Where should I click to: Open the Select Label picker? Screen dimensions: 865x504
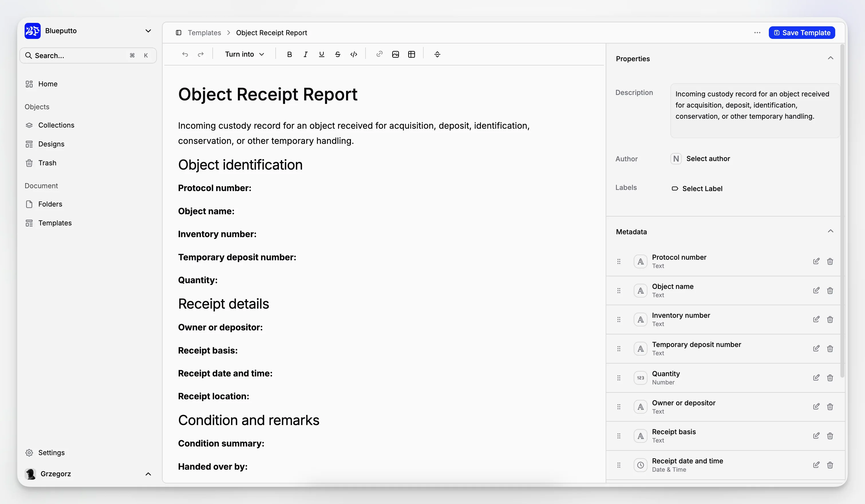point(697,188)
